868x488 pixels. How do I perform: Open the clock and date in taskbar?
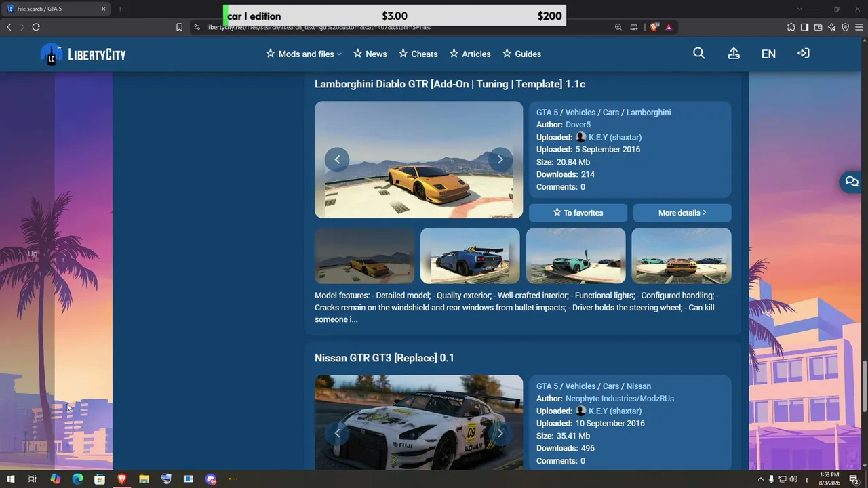[829, 479]
